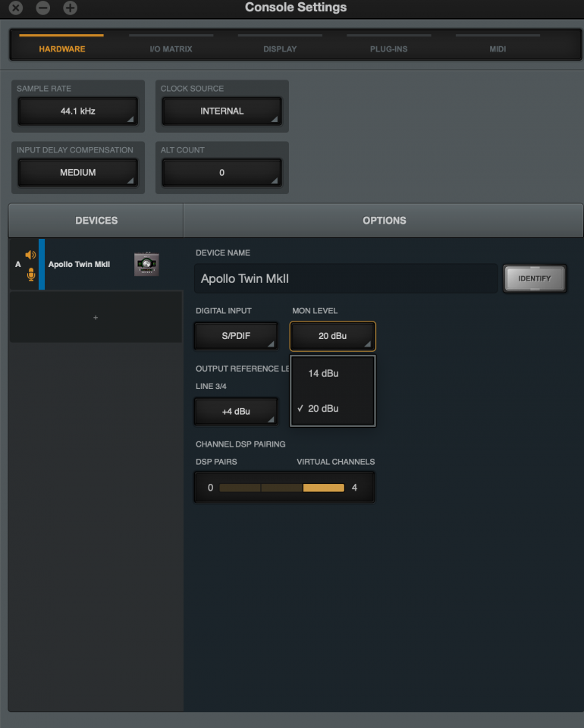Click the DSP pairs value 0
The height and width of the screenshot is (728, 584).
tap(210, 488)
